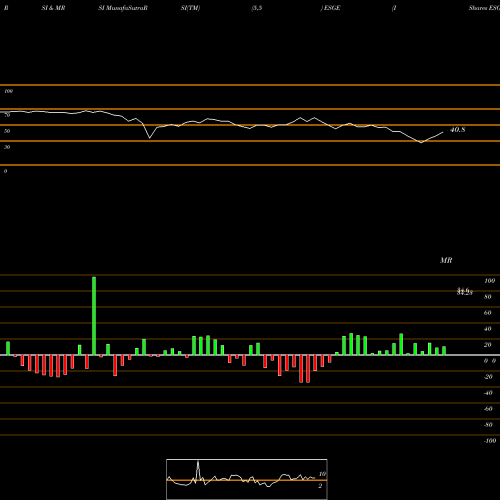Select the 100 label on the RSI axis
500x500 pixels.
tap(8, 91)
